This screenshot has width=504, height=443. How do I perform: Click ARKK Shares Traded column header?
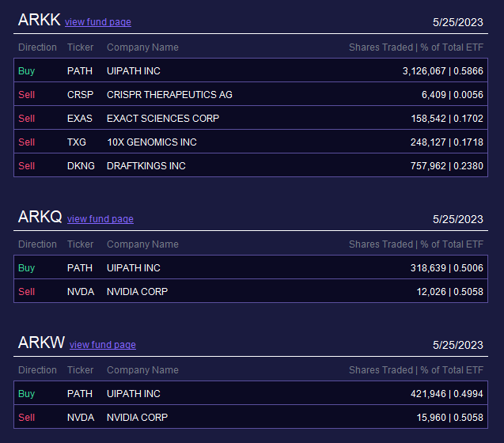tap(416, 47)
